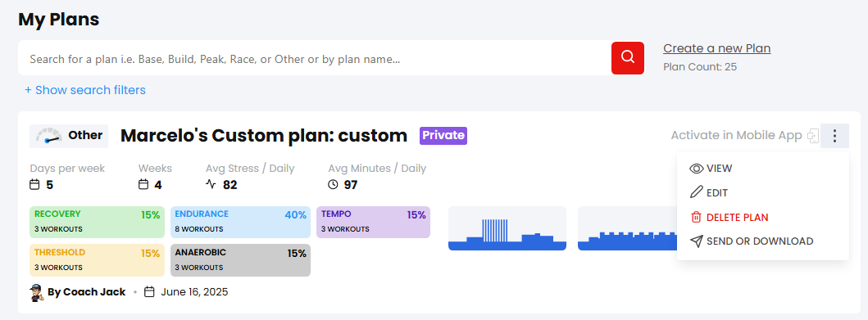
Task: Click the red magnifier search button
Action: [x=628, y=57]
